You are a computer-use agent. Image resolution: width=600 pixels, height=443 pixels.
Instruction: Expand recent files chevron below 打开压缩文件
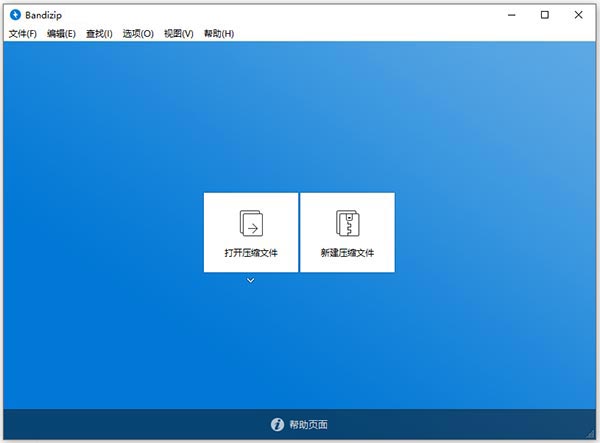click(x=250, y=281)
